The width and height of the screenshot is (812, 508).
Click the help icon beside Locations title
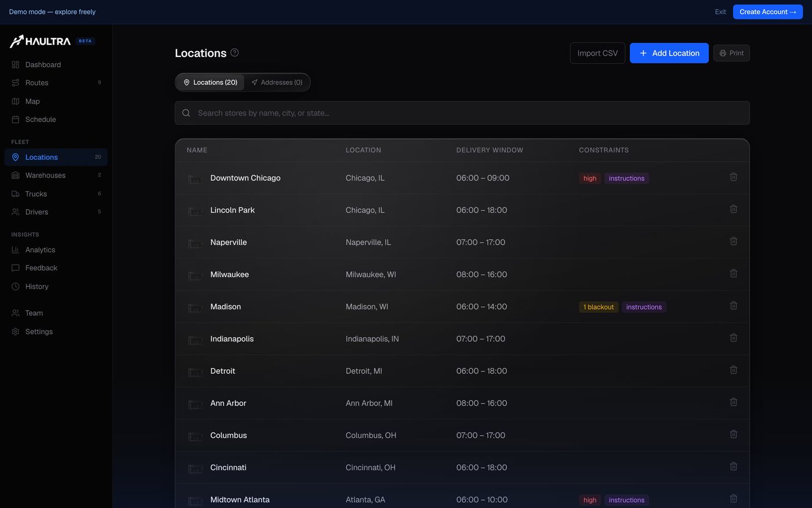pyautogui.click(x=234, y=52)
